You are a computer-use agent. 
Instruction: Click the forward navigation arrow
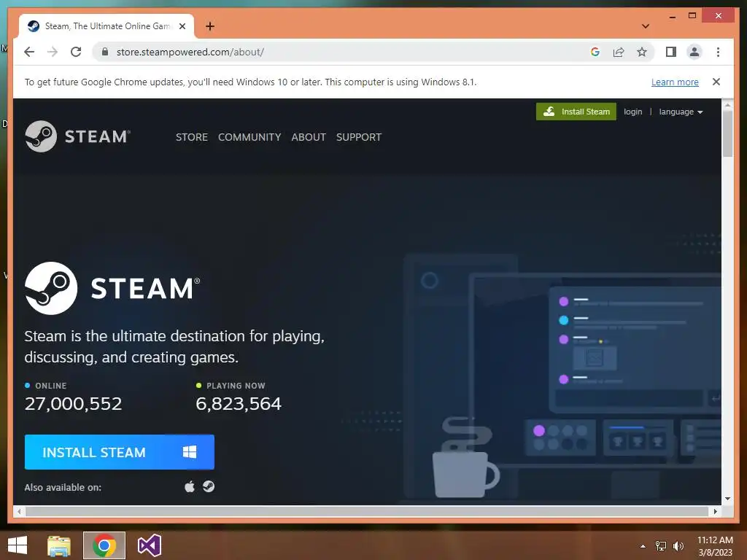click(53, 52)
